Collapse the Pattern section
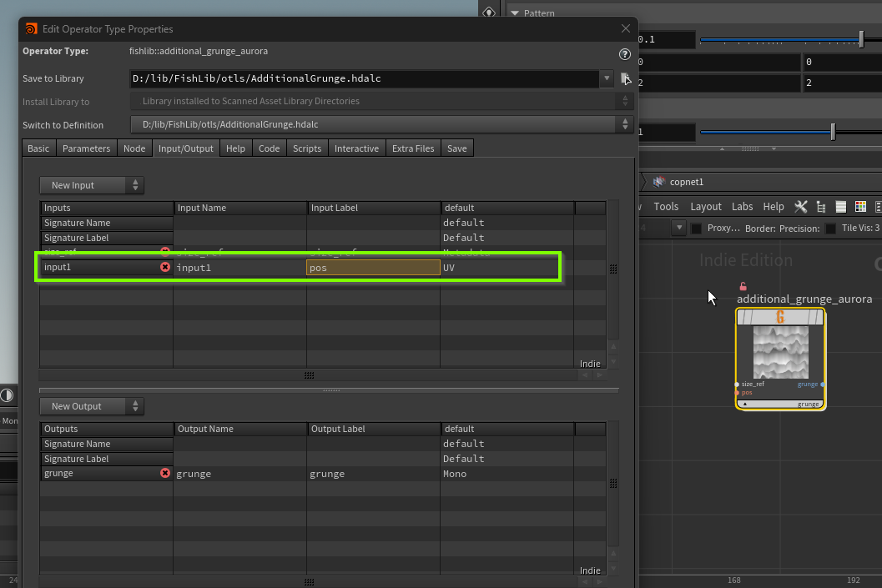Viewport: 882px width, 588px height. point(515,13)
